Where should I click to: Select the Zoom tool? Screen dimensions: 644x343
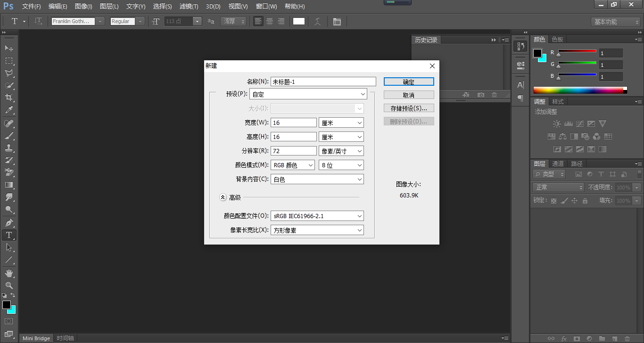[x=8, y=285]
